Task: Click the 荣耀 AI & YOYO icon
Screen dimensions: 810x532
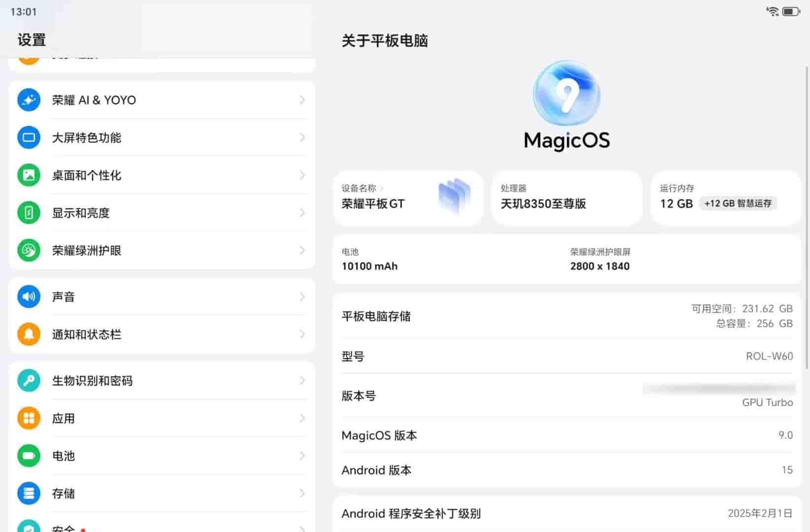Action: [29, 100]
